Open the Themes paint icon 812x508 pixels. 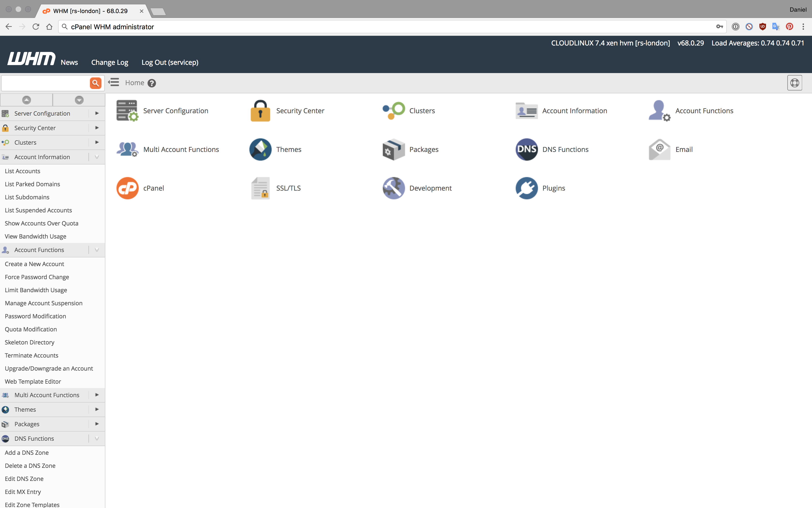click(260, 149)
